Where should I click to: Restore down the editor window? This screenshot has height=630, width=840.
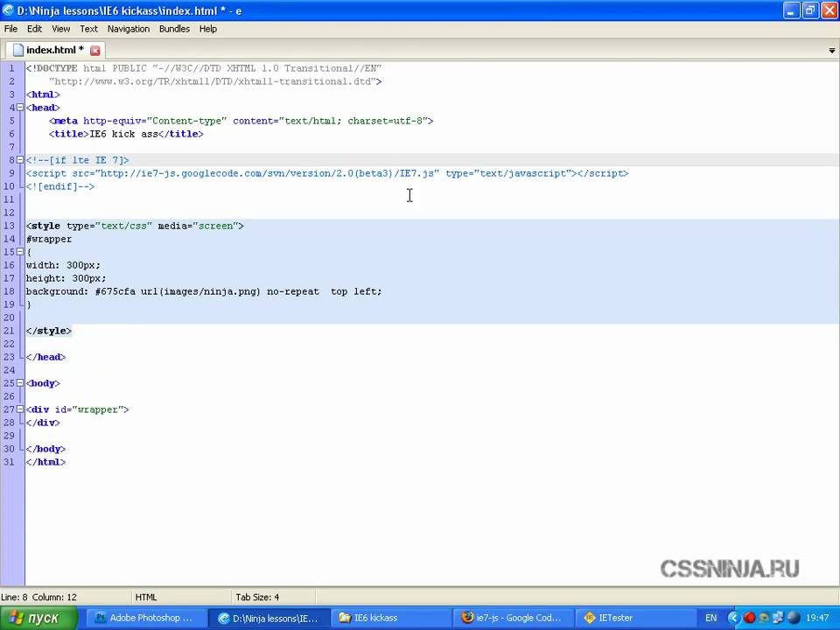[x=810, y=10]
